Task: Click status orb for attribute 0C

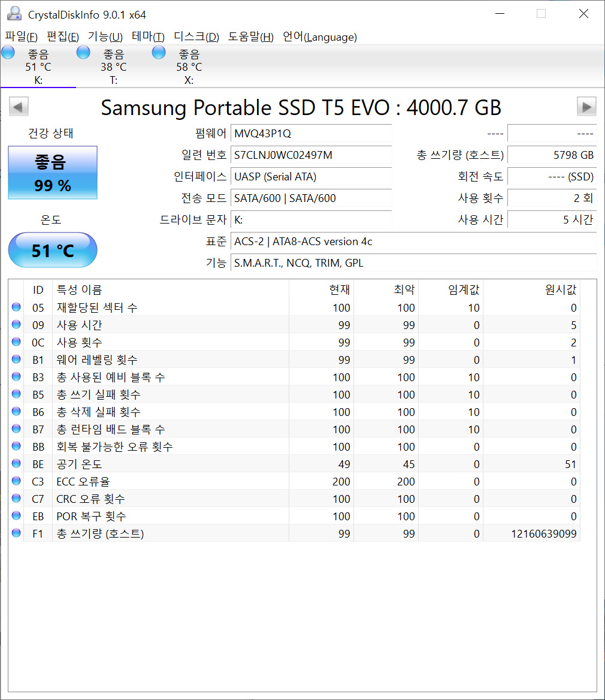Action: point(17,342)
